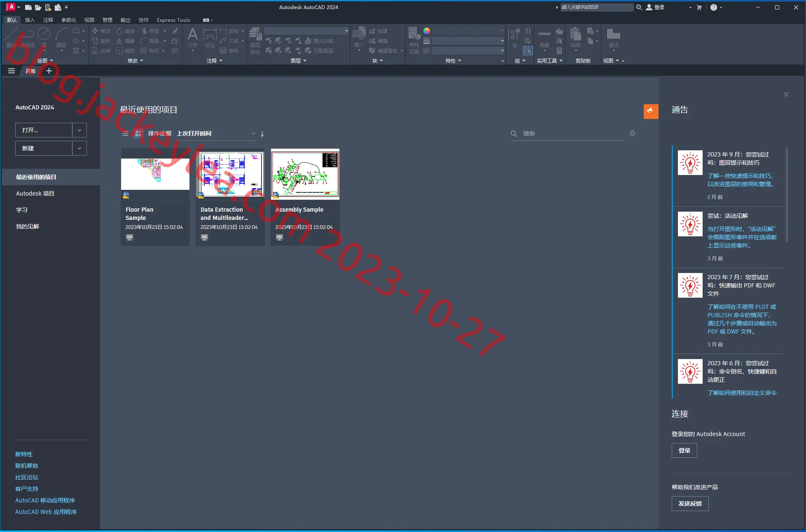This screenshot has width=806, height=532.
Task: Toggle the sort direction arrow
Action: pos(262,134)
